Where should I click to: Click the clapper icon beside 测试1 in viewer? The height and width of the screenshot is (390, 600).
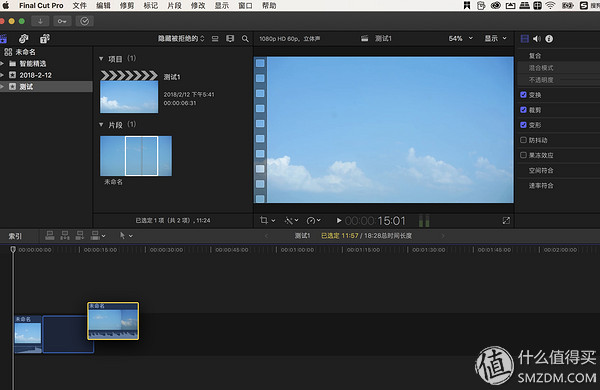[x=365, y=38]
